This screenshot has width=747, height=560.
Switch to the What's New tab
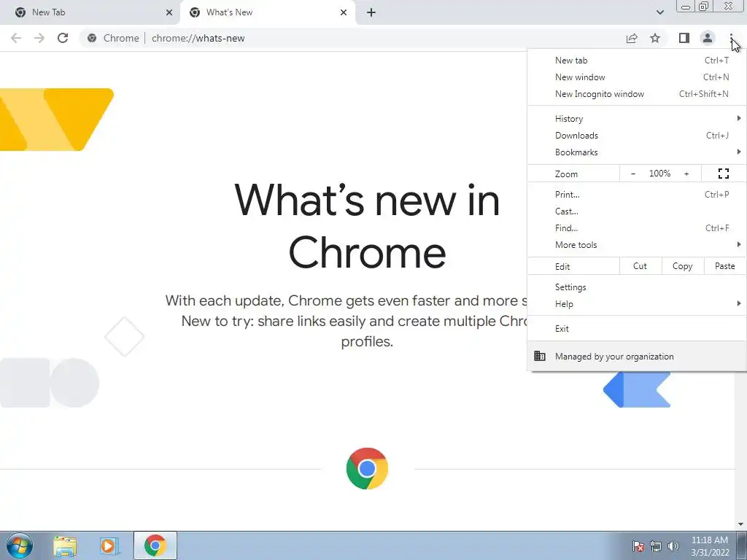coord(267,12)
